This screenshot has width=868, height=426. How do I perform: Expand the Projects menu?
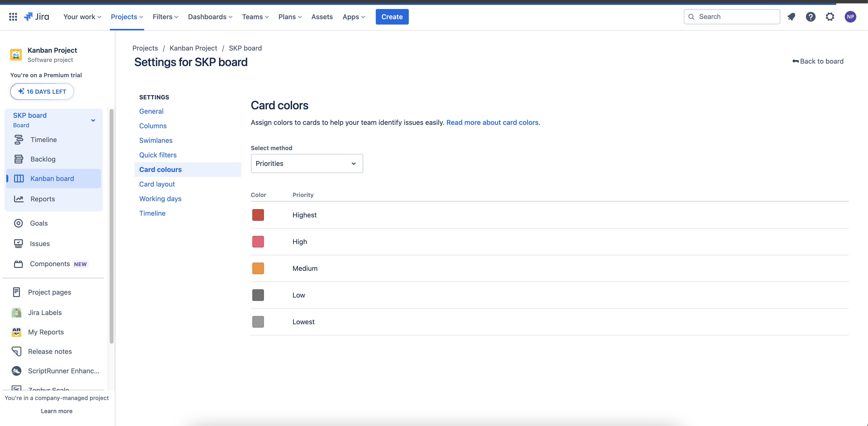pos(127,17)
